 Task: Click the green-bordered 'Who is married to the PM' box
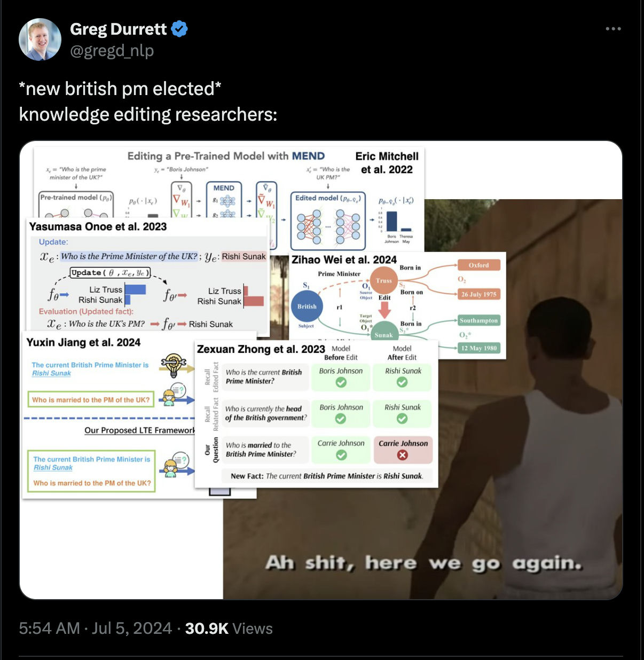[91, 400]
